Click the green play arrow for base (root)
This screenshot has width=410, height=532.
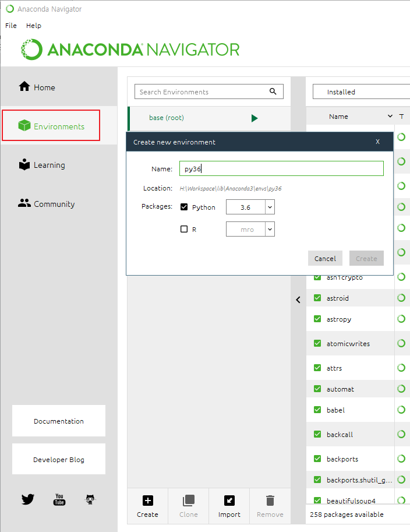255,118
